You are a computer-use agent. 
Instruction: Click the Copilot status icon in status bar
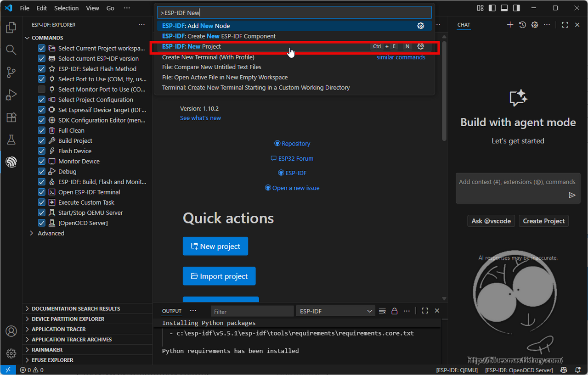tap(564, 370)
